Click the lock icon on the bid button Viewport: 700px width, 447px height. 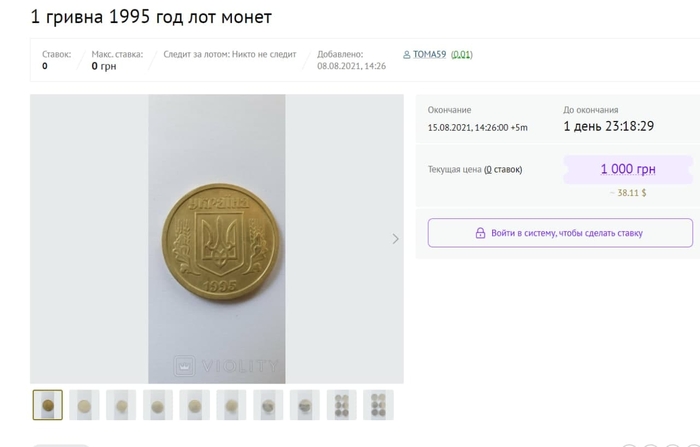[480, 233]
